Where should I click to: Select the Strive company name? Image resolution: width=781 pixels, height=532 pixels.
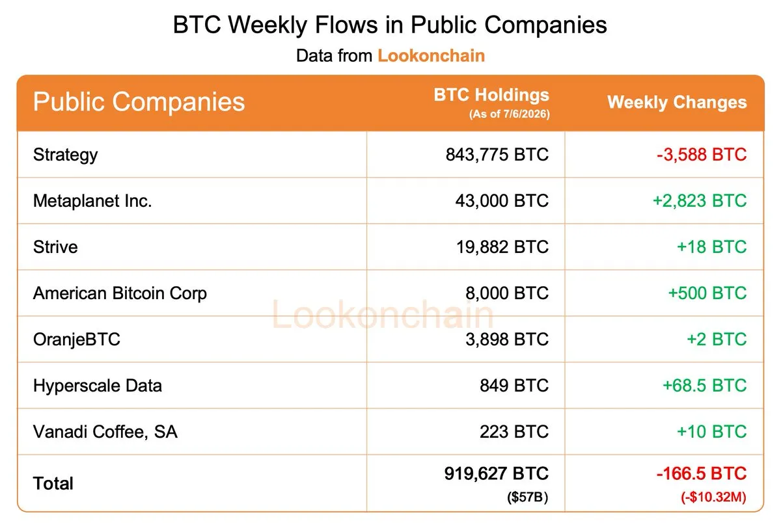pos(55,247)
